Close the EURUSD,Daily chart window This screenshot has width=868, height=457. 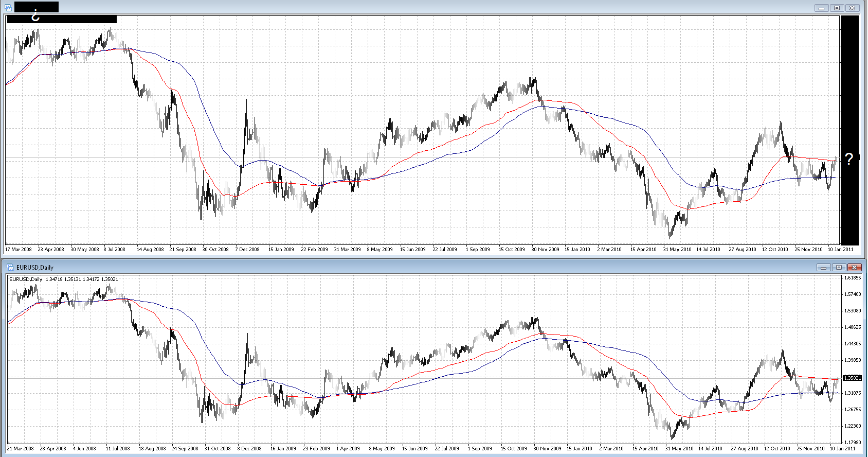[x=854, y=267]
